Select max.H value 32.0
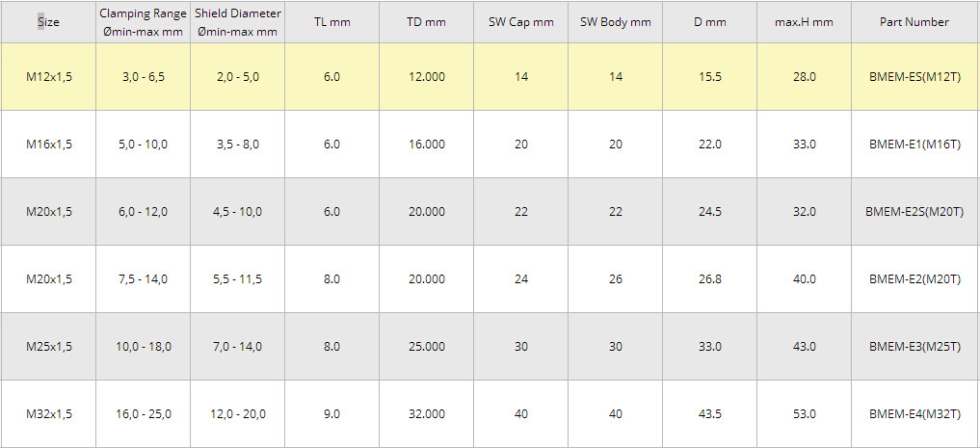The height and width of the screenshot is (448, 980). (x=805, y=212)
